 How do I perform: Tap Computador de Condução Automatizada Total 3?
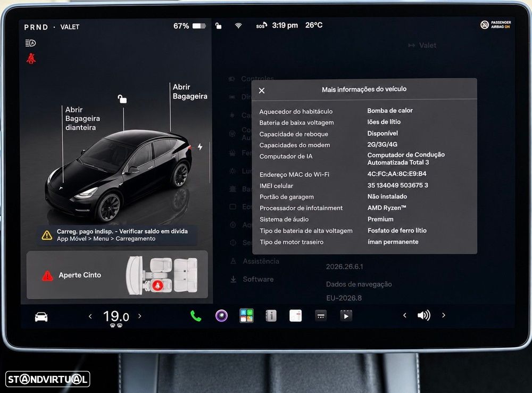[x=406, y=159]
